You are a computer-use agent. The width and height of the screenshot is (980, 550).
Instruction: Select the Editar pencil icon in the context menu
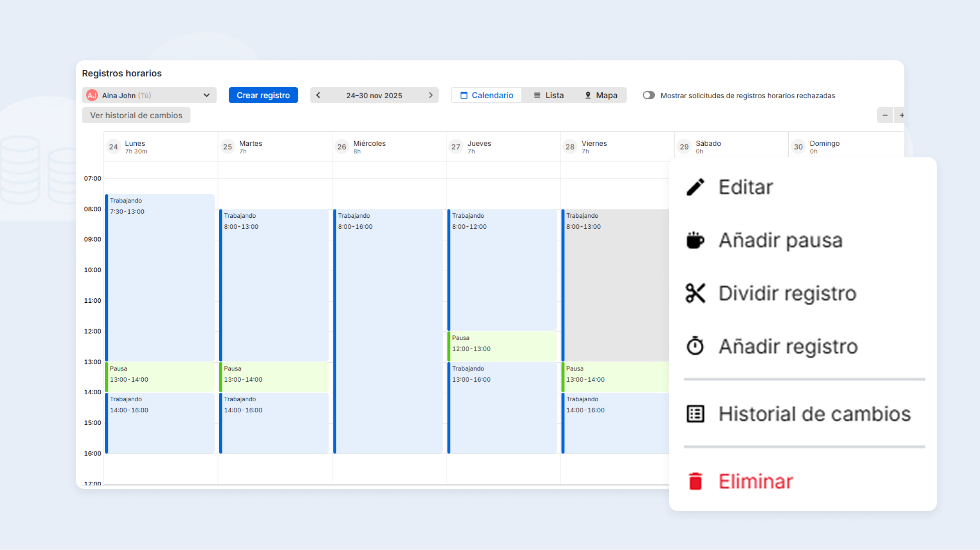696,186
